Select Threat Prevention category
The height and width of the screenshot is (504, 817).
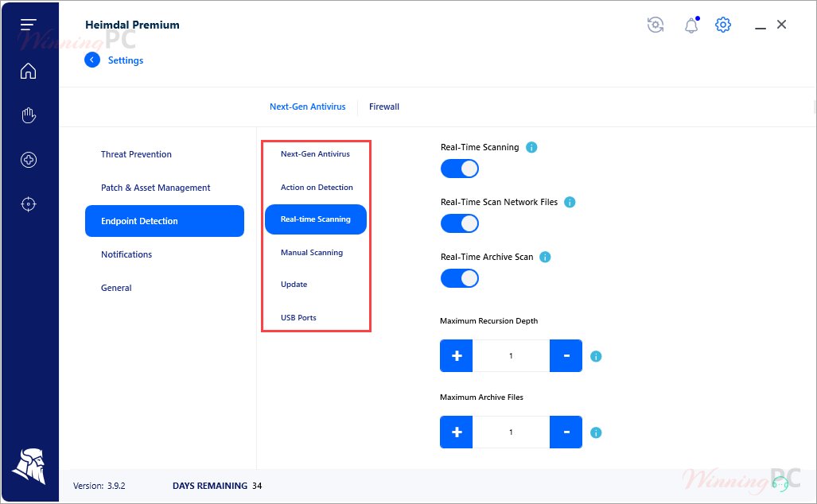point(136,154)
